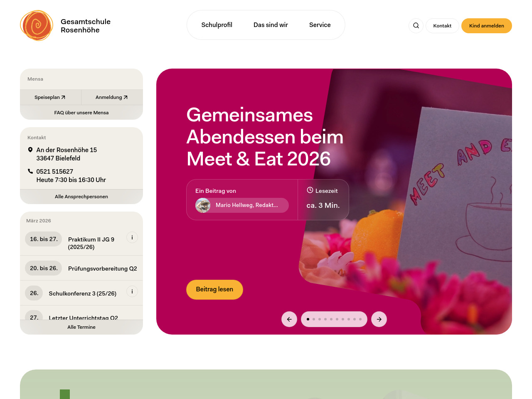
Task: Click the Kind anmelden button
Action: (x=487, y=26)
